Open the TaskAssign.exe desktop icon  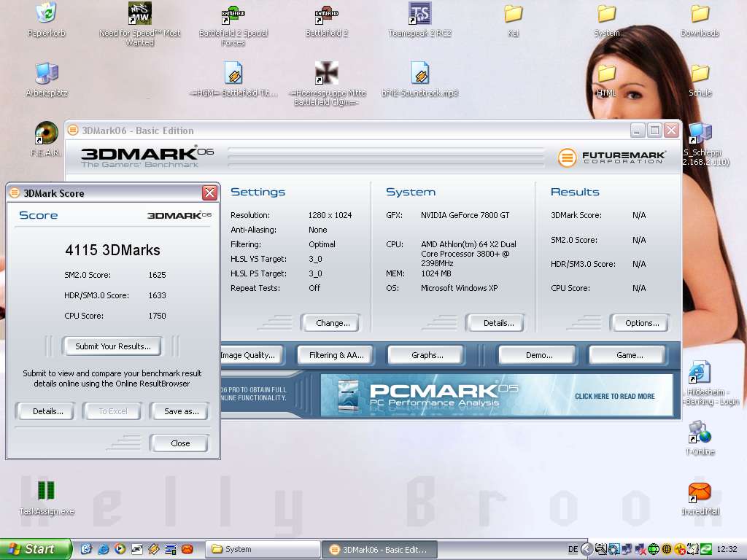point(46,490)
